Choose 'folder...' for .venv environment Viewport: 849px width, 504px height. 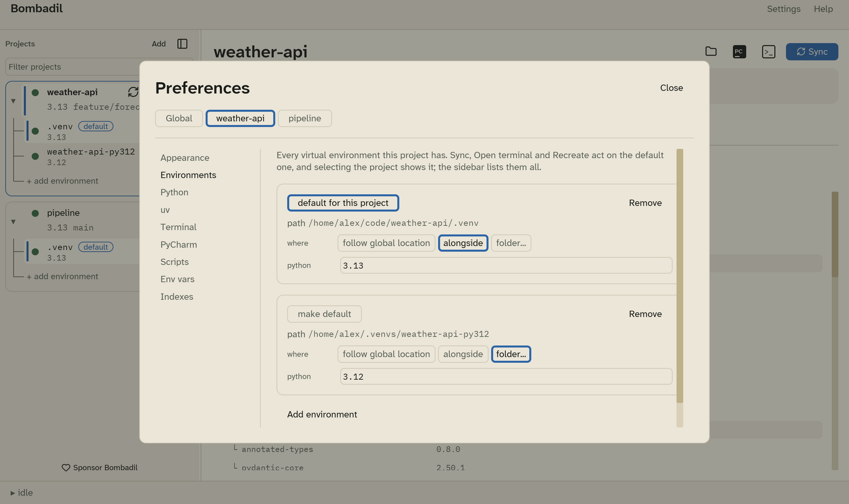click(511, 243)
